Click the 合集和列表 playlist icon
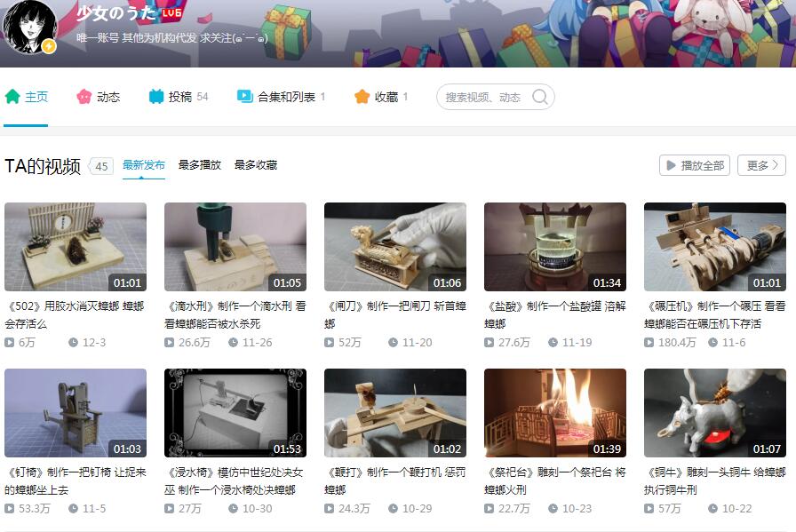 [x=245, y=97]
